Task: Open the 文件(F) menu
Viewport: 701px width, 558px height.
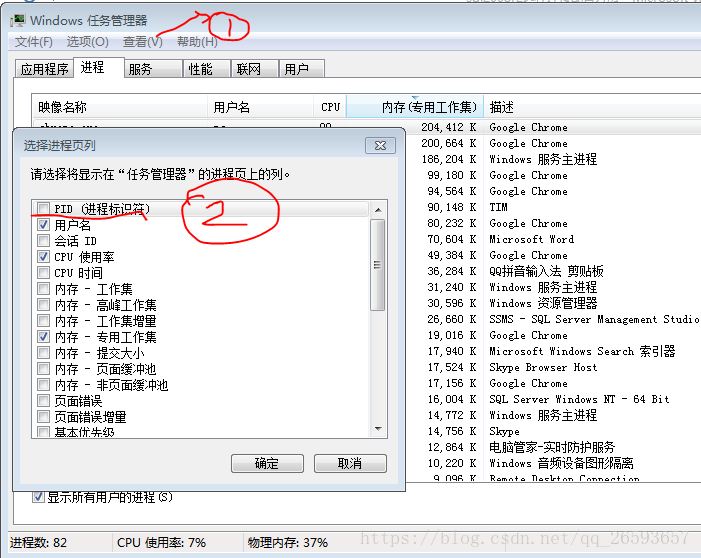Action: coord(34,42)
